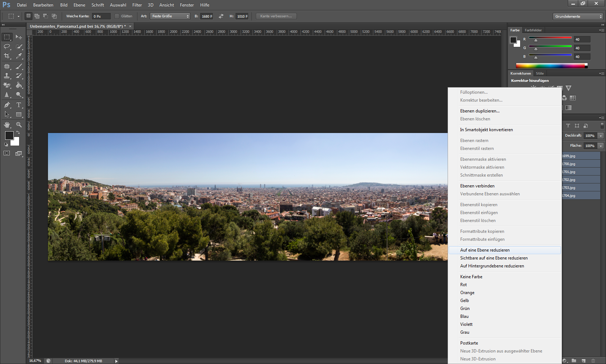Select the Lasso tool
Image resolution: width=606 pixels, height=364 pixels.
coord(7,46)
